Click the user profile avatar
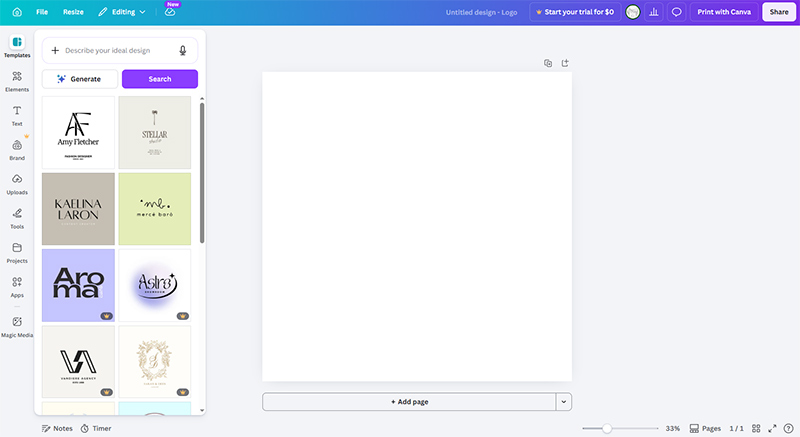800x437 pixels. pos(633,12)
